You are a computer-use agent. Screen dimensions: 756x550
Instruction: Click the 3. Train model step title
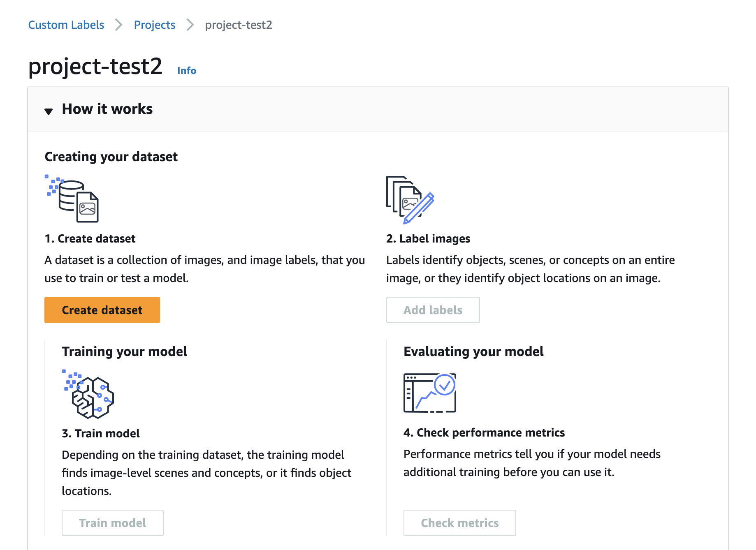click(x=101, y=433)
